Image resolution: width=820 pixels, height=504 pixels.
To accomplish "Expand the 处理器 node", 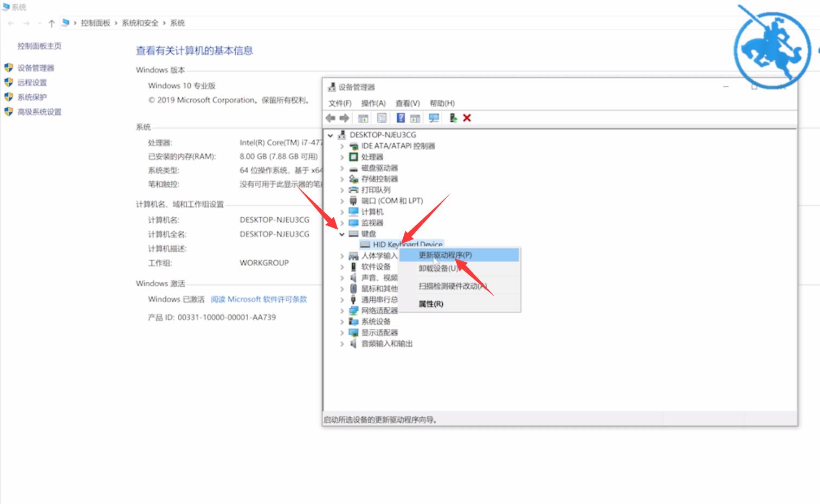I will pos(342,157).
